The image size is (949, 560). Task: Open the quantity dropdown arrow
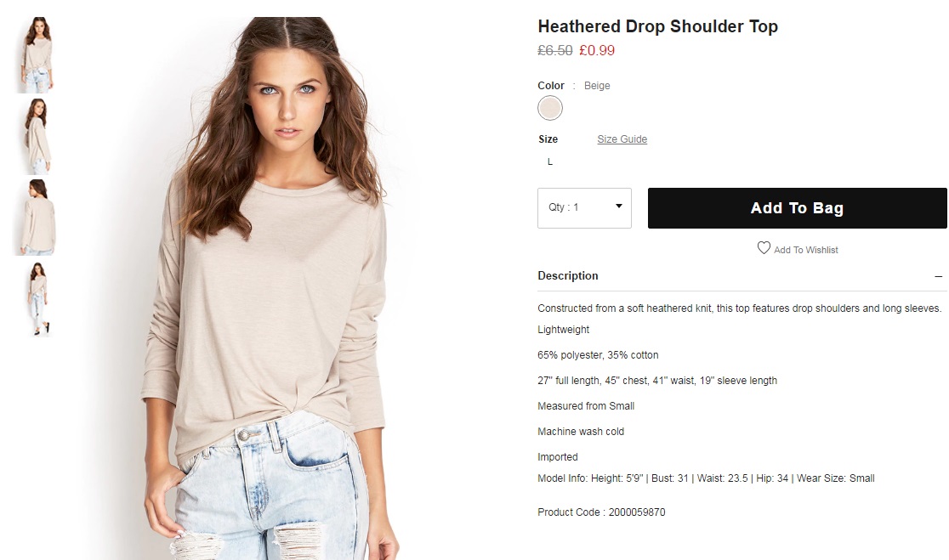[618, 206]
